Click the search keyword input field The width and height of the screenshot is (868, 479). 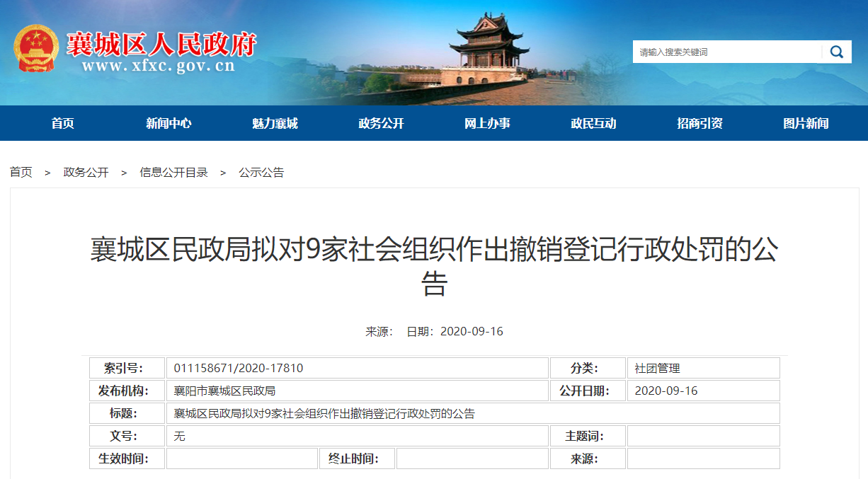(726, 52)
